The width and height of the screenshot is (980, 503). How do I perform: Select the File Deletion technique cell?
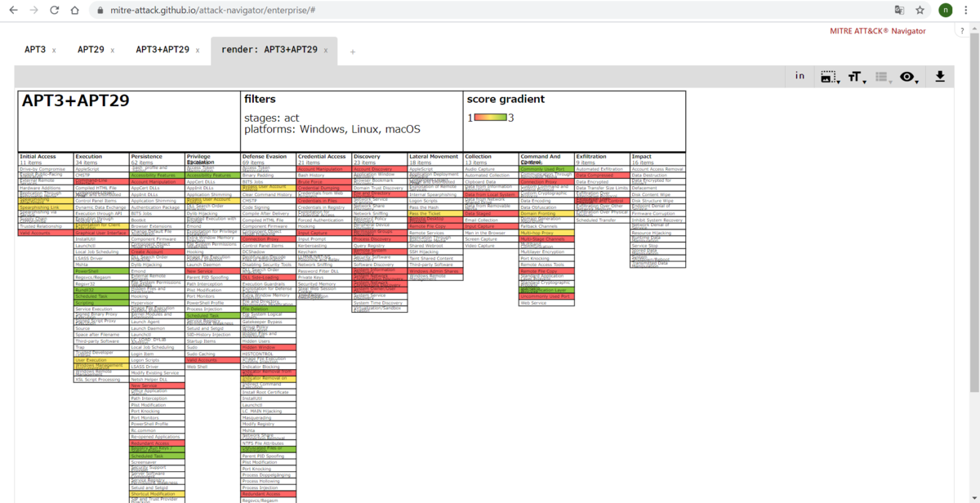click(x=269, y=309)
